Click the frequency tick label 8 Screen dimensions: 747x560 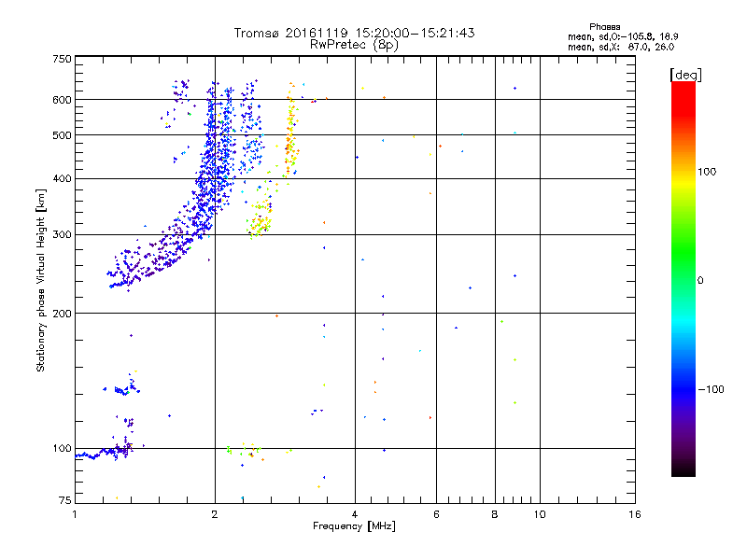[x=495, y=514]
